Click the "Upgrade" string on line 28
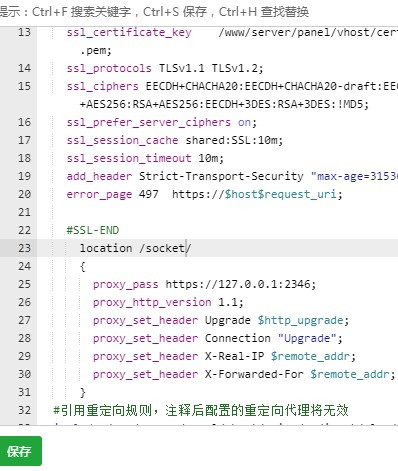Image resolution: width=398 pixels, height=471 pixels. coord(307,338)
